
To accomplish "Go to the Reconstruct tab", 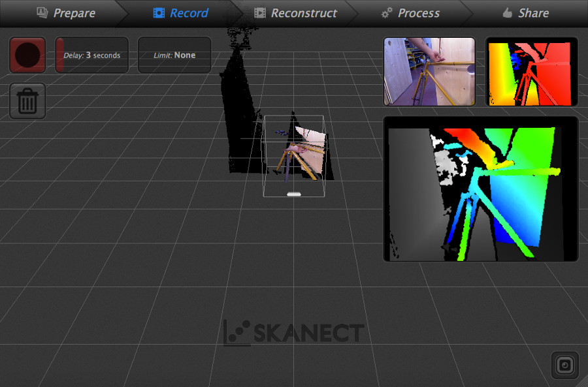I will point(296,13).
